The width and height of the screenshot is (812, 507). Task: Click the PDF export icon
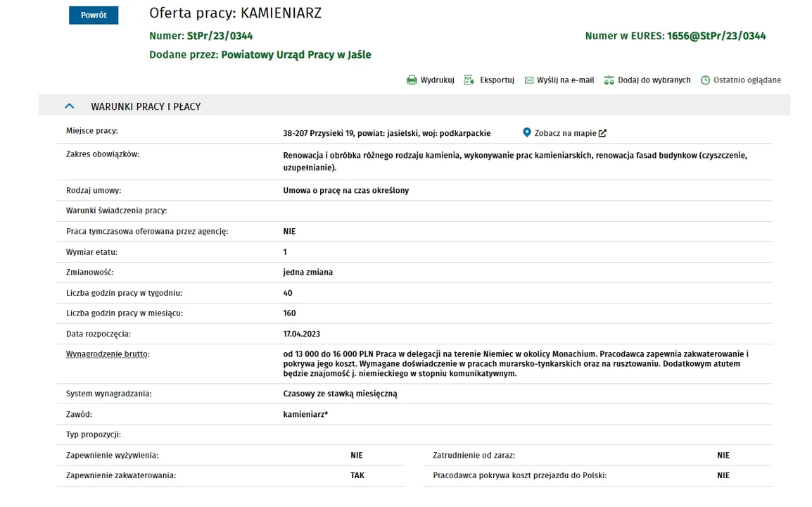tap(469, 80)
